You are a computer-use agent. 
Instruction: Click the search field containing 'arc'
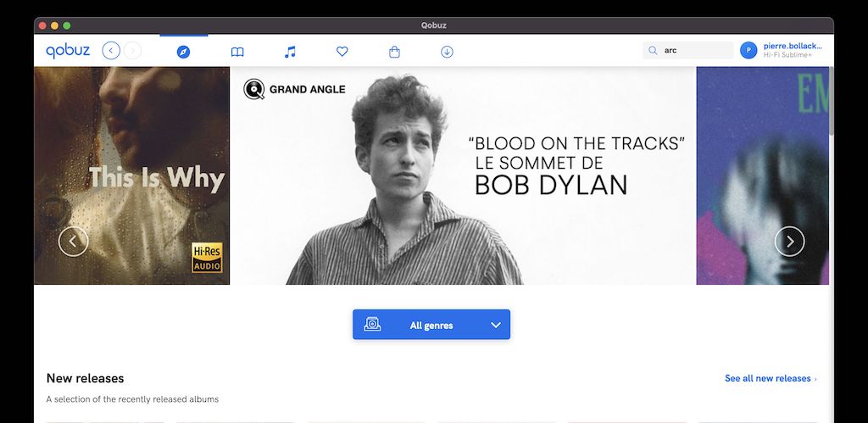click(x=695, y=51)
